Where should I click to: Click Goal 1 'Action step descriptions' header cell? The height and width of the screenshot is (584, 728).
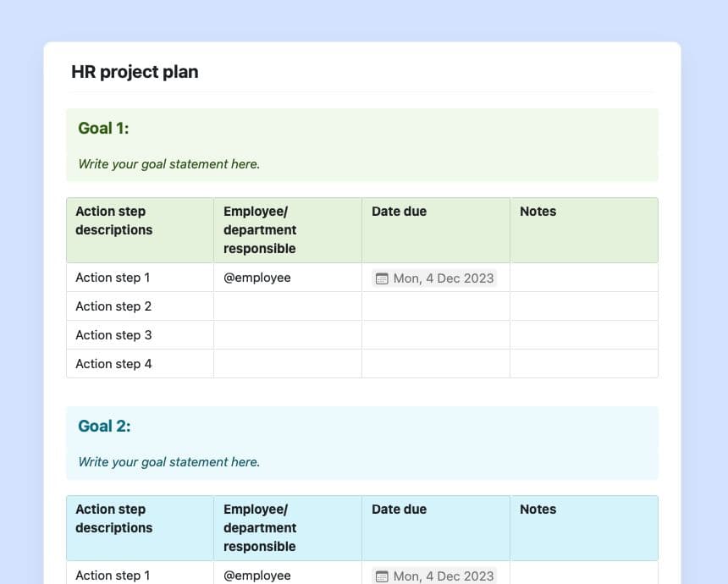coord(113,221)
